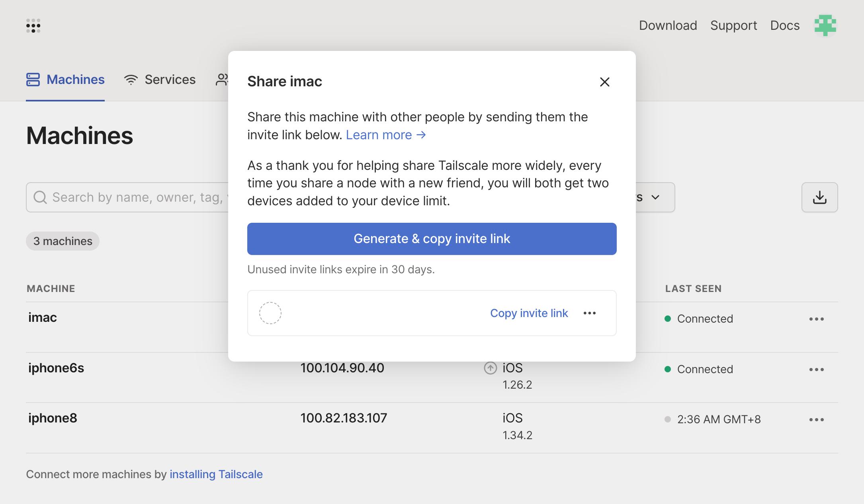864x504 pixels.
Task: Open invite link options ellipsis menu
Action: [589, 313]
